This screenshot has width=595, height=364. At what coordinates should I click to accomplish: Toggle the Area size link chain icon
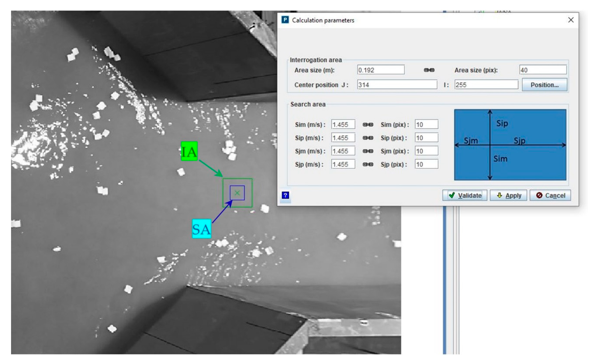(429, 70)
